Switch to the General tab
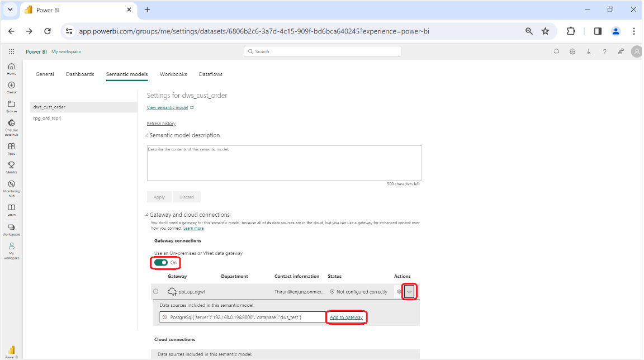The image size is (644, 360). click(x=45, y=74)
